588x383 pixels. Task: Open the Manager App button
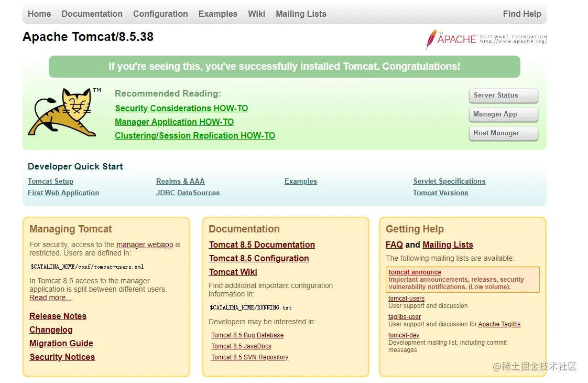click(503, 114)
